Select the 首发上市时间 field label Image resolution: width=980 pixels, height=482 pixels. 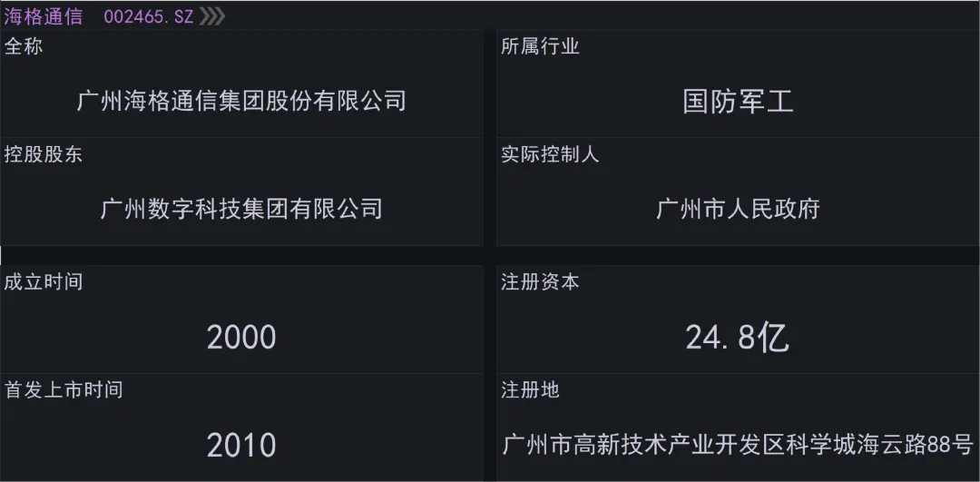pyautogui.click(x=64, y=389)
